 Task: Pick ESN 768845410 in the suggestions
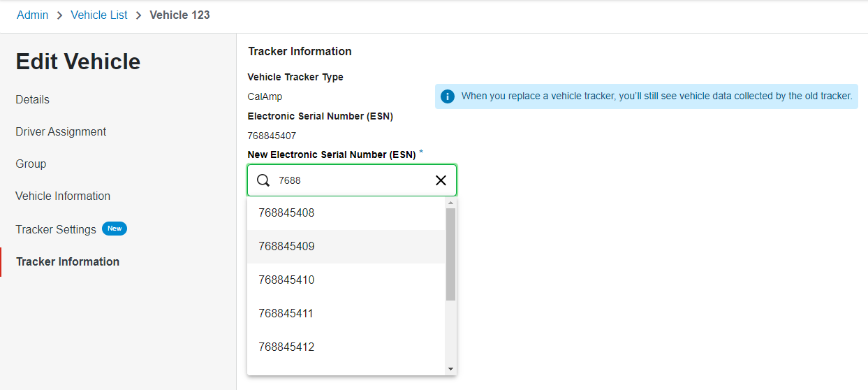tap(286, 280)
